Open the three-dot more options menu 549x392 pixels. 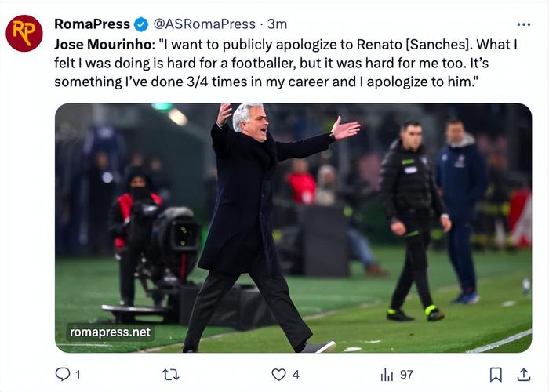click(523, 24)
